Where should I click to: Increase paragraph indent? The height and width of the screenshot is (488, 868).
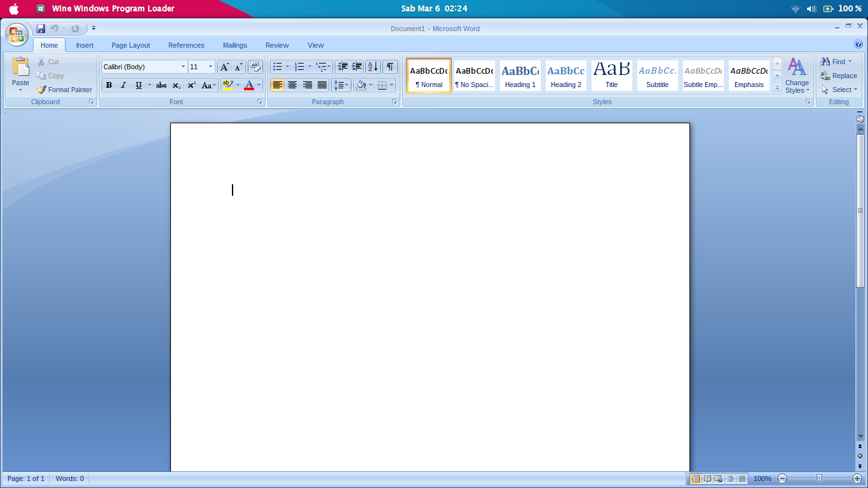point(357,67)
